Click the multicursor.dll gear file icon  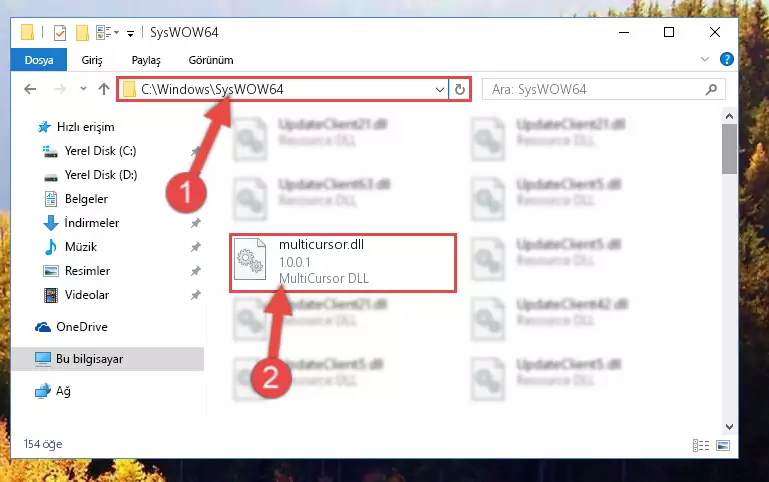click(x=250, y=260)
